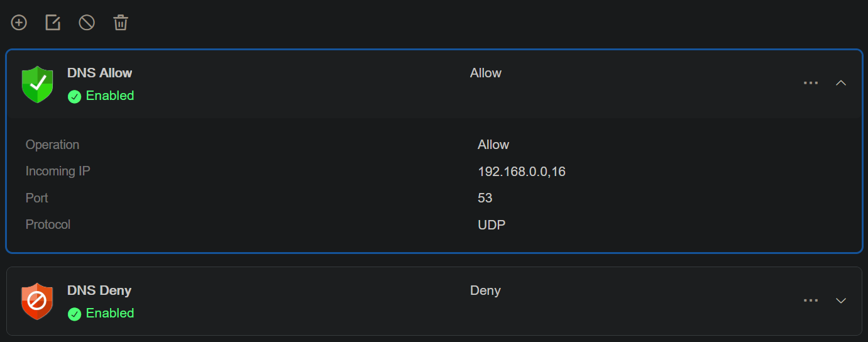Toggle Enabled status text of DNS Deny
This screenshot has height=342, width=868.
pyautogui.click(x=110, y=313)
